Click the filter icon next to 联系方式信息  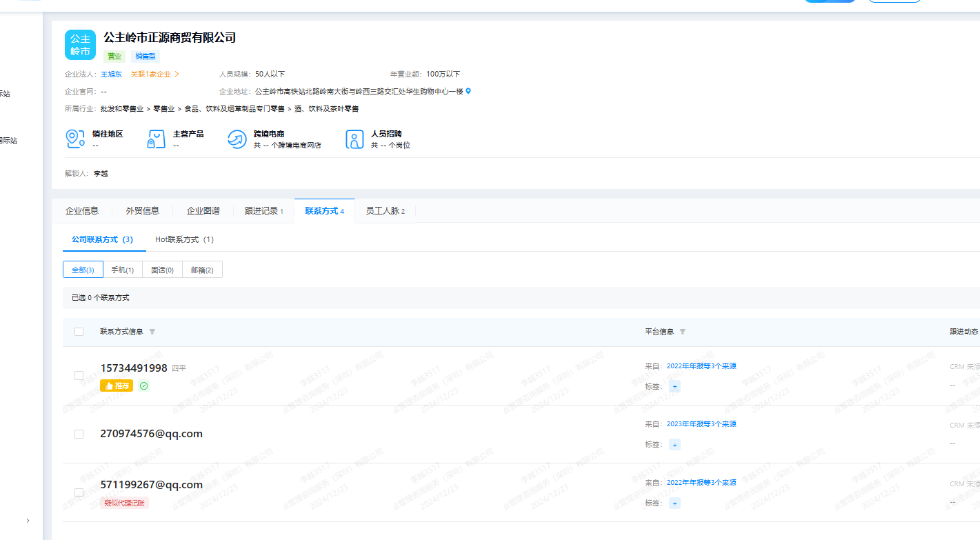(x=152, y=332)
